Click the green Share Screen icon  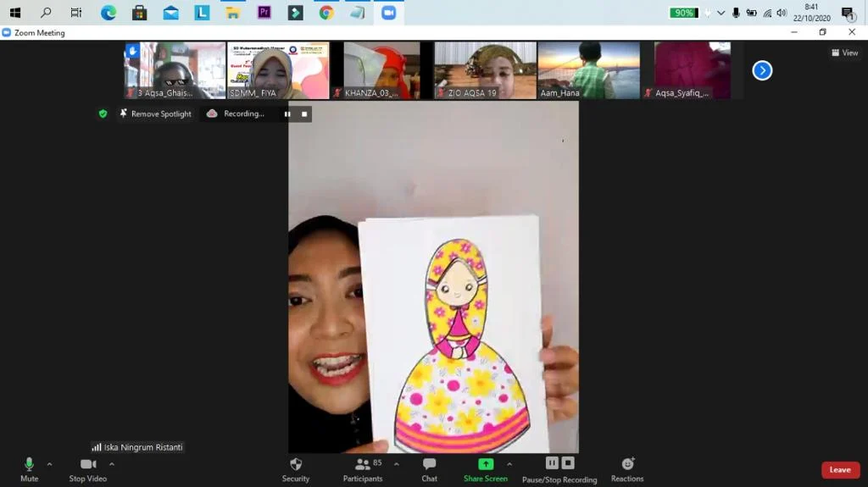[486, 464]
